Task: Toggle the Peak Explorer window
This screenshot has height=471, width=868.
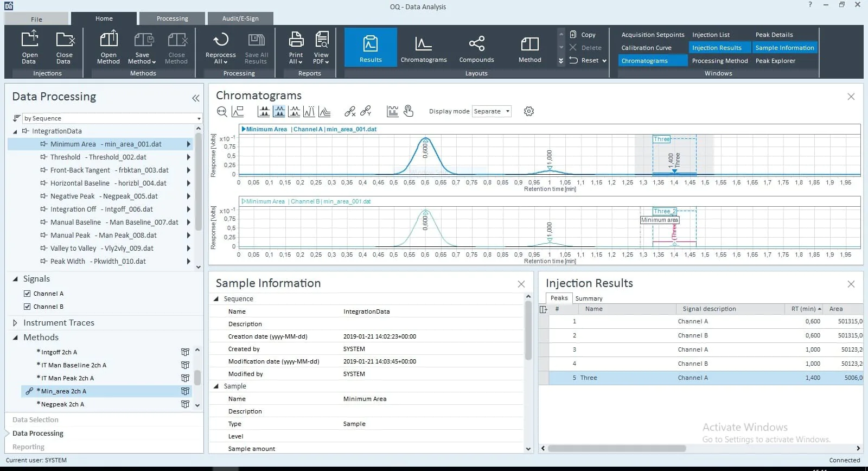Action: (775, 61)
